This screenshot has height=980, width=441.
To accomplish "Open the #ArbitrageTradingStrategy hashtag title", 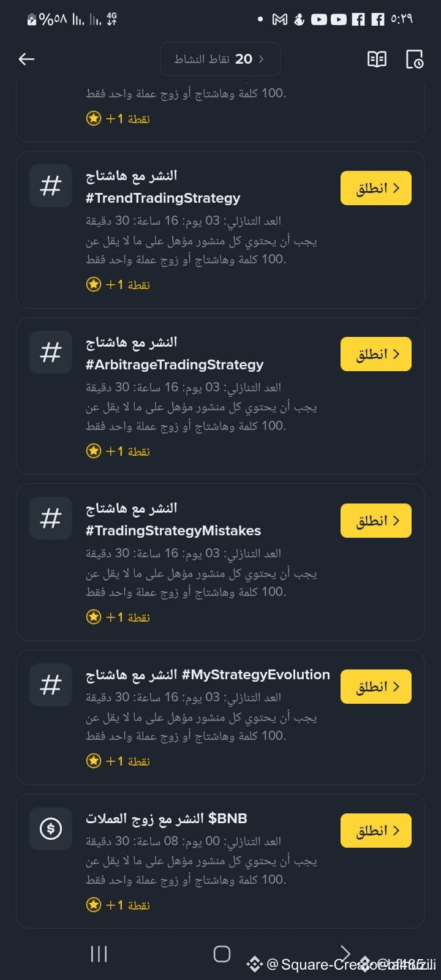I will coord(175,364).
